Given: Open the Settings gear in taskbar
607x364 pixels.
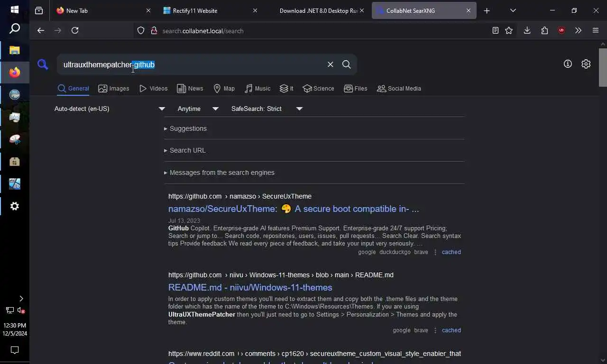Looking at the screenshot, I should point(14,206).
